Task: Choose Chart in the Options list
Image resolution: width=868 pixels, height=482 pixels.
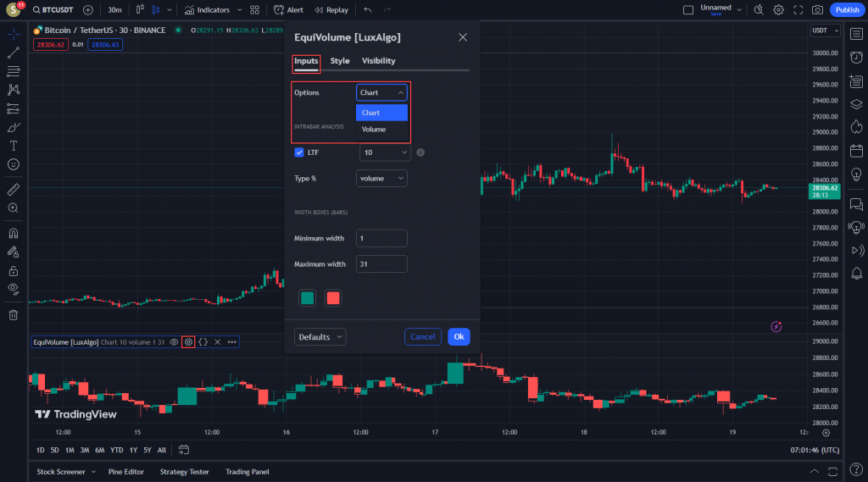Action: tap(381, 113)
